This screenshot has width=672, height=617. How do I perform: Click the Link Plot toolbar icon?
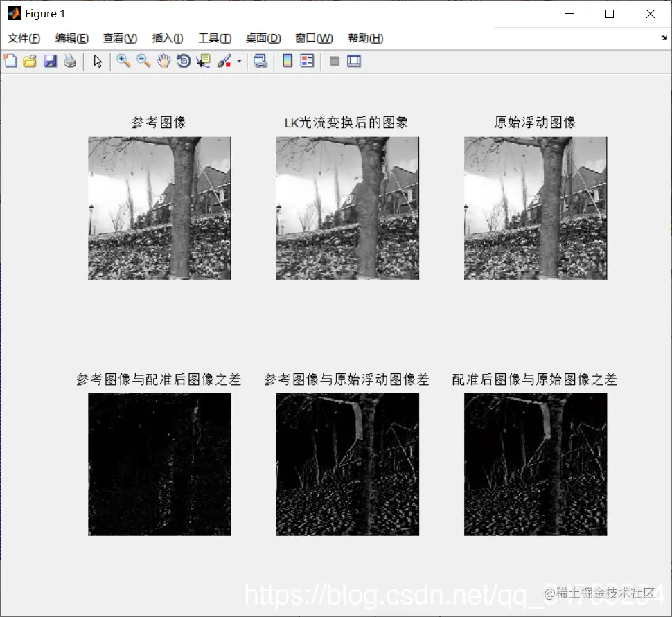coord(260,61)
